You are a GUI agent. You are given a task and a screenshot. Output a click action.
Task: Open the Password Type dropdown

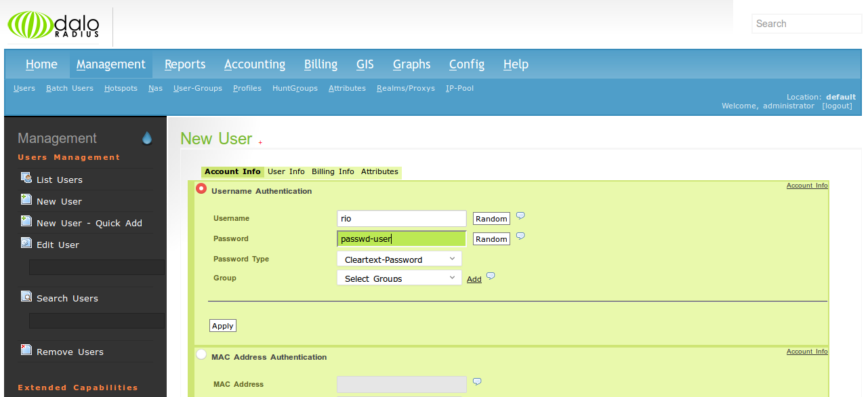click(398, 258)
